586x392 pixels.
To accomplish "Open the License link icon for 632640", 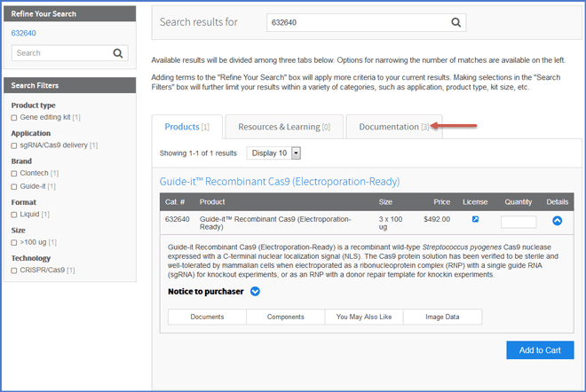I will pyautogui.click(x=475, y=219).
